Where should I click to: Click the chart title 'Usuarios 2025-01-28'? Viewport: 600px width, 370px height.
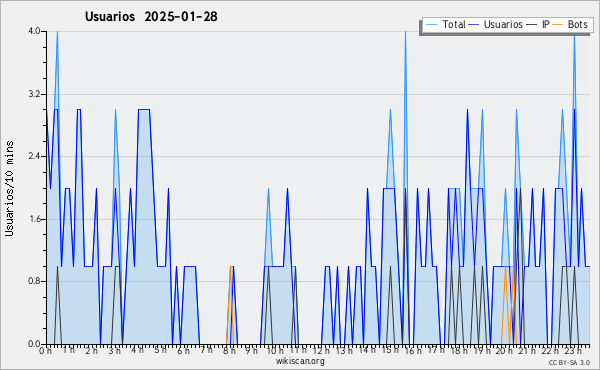click(151, 16)
